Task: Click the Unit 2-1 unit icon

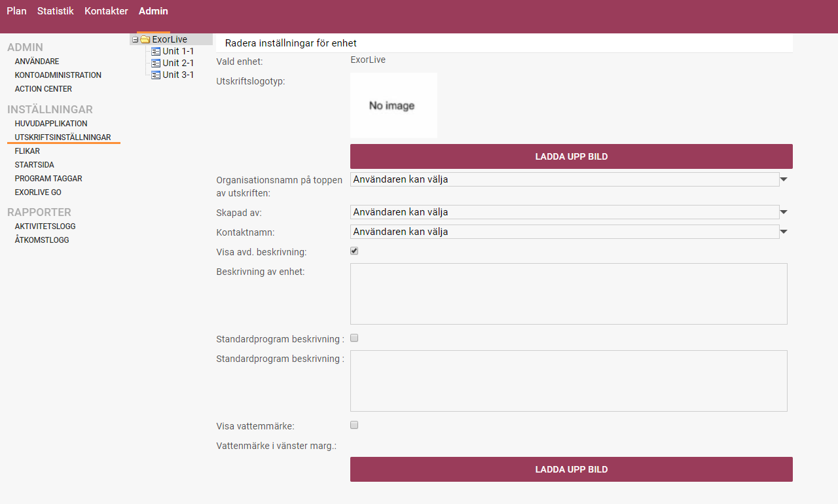Action: click(x=156, y=63)
